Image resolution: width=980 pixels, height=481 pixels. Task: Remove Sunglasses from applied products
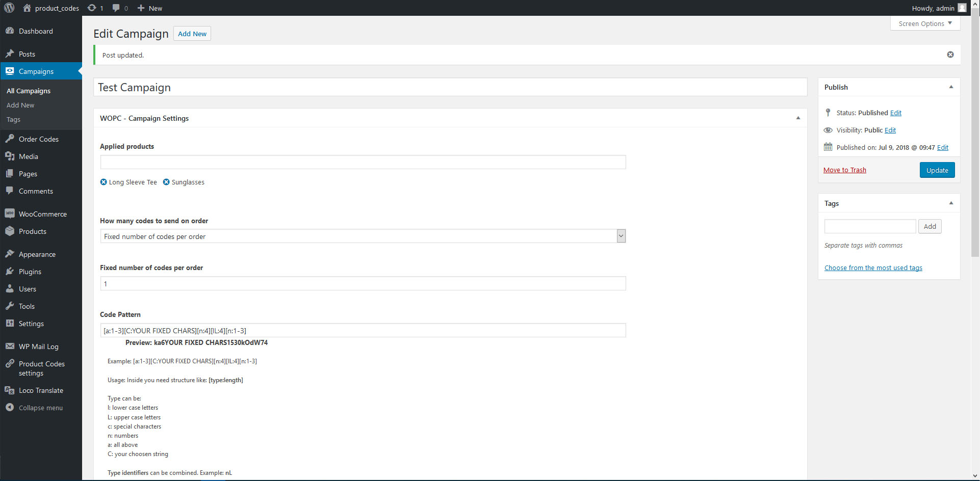coord(166,182)
